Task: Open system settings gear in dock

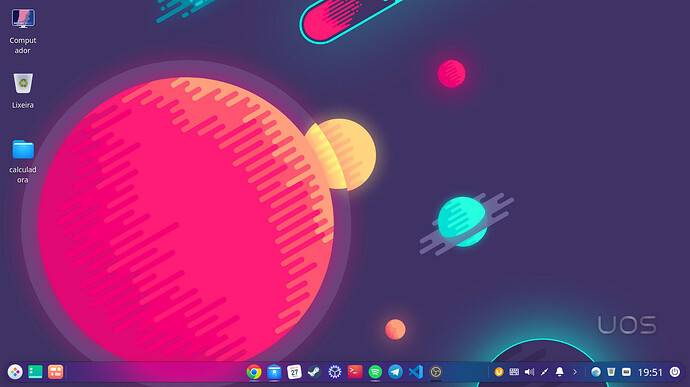Action: pyautogui.click(x=334, y=372)
